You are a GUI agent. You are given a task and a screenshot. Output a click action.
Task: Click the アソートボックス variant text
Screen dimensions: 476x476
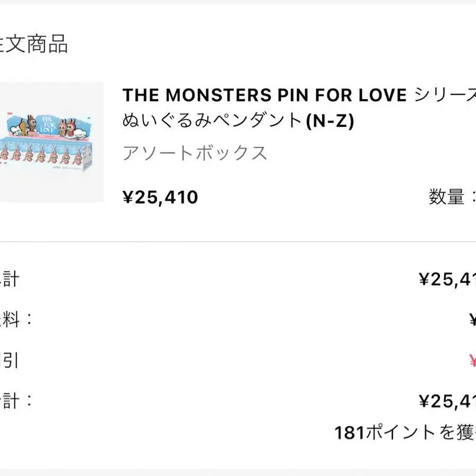pyautogui.click(x=195, y=153)
